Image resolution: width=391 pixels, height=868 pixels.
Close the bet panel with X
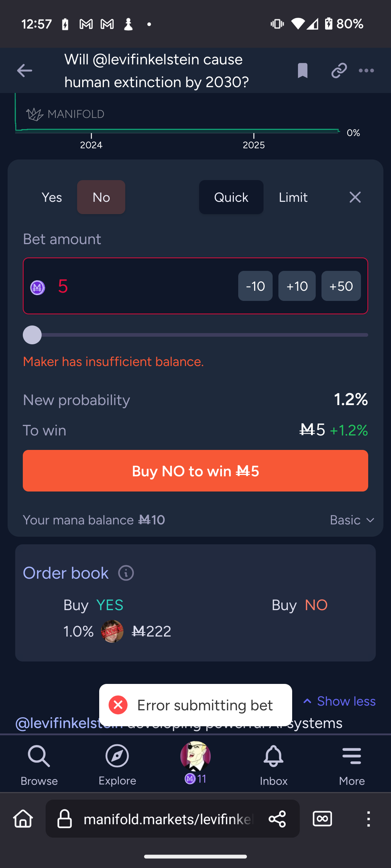(355, 197)
